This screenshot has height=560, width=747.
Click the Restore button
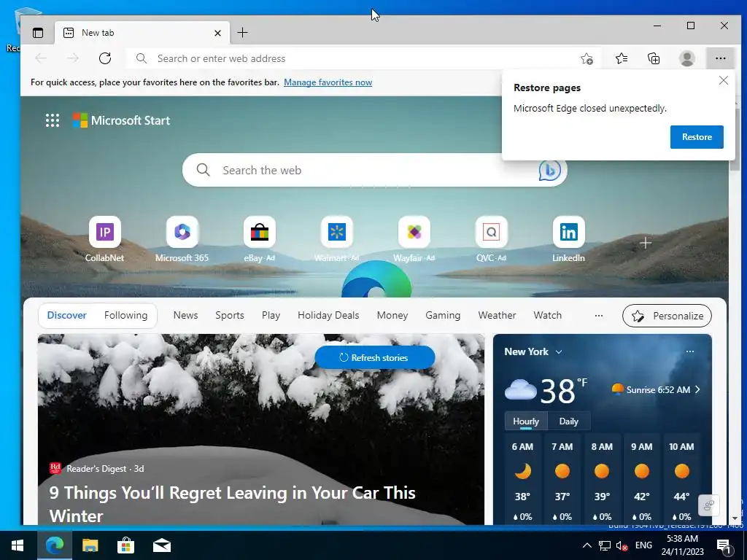[697, 137]
